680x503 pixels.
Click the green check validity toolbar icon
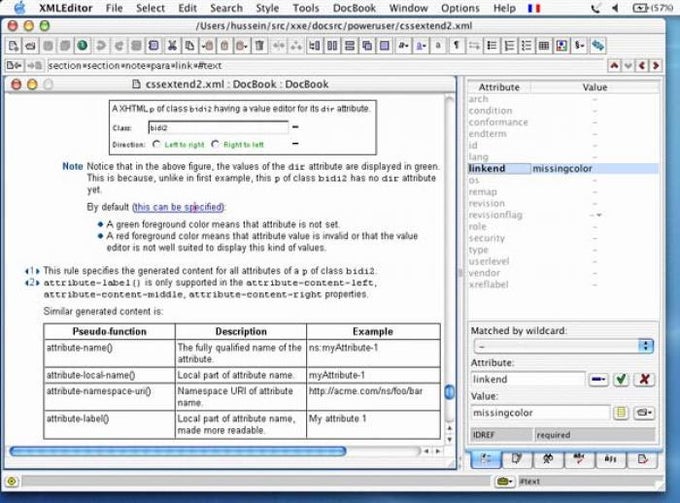point(82,46)
